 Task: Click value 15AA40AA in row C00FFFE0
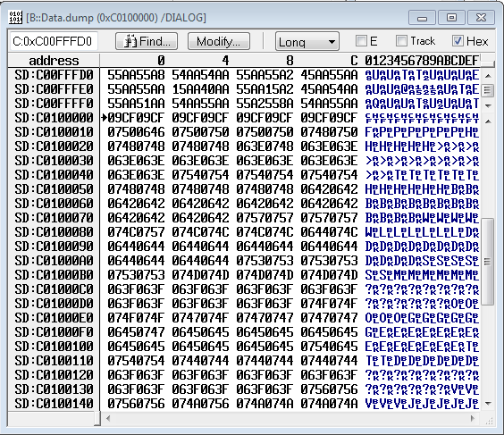tap(200, 89)
